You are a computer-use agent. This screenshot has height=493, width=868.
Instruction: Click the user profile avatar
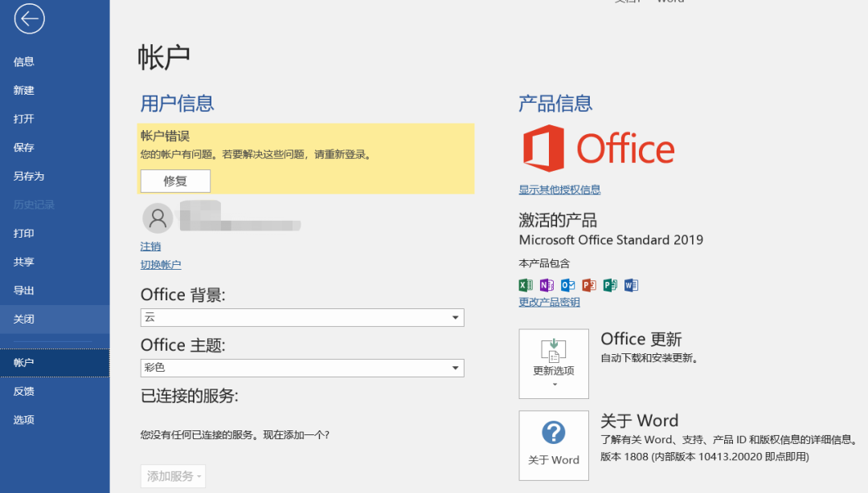pos(158,218)
